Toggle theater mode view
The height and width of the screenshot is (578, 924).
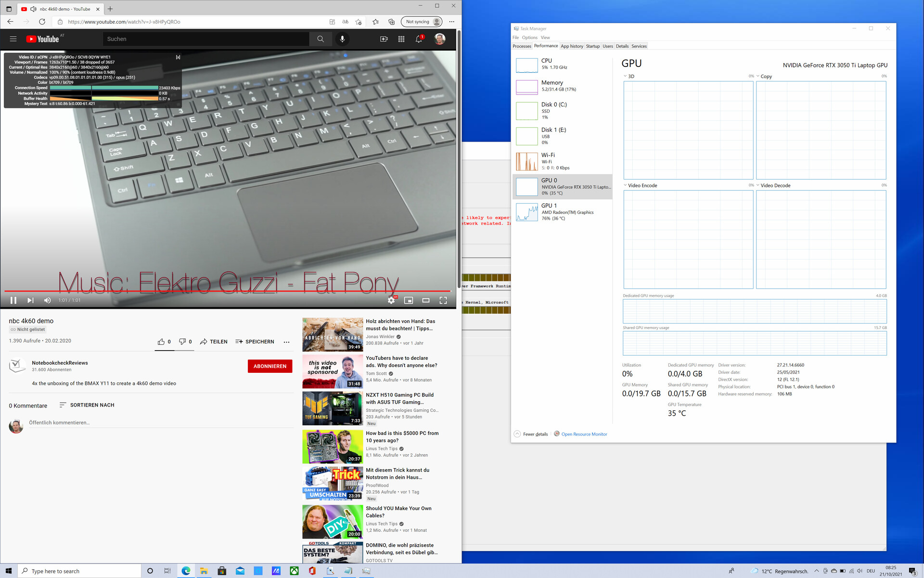[x=426, y=300]
